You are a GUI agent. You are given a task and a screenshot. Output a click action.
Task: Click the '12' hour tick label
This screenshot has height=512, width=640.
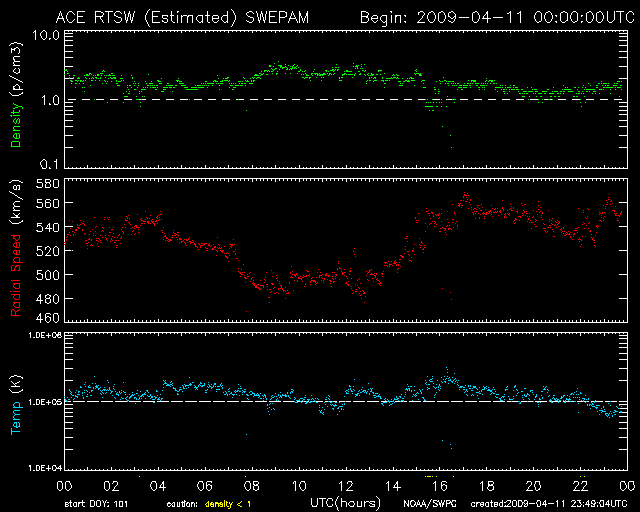pyautogui.click(x=345, y=486)
